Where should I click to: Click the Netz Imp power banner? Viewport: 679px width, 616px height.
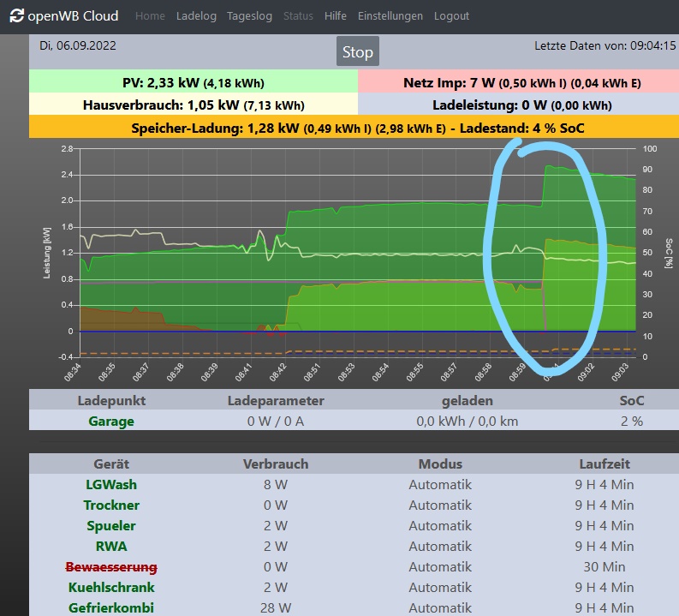coord(520,83)
